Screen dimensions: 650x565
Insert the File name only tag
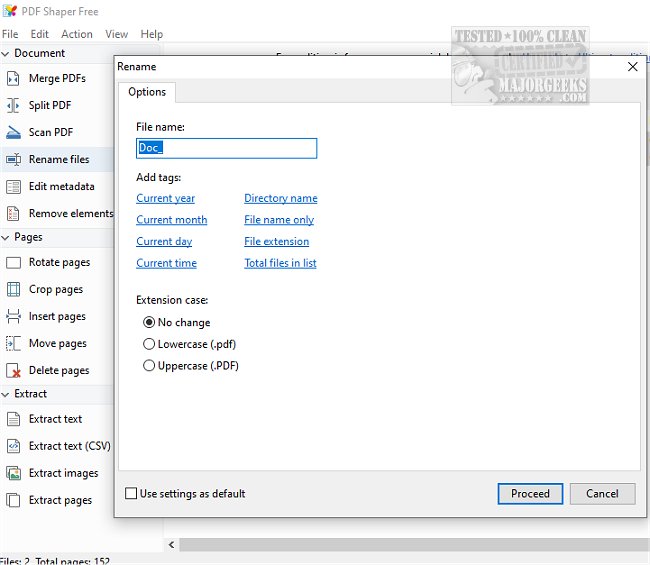point(279,220)
